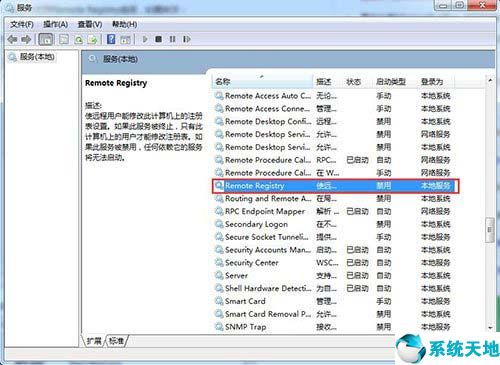Select 服务(本地) in the left tree
Image resolution: width=500 pixels, height=365 pixels.
[x=37, y=57]
